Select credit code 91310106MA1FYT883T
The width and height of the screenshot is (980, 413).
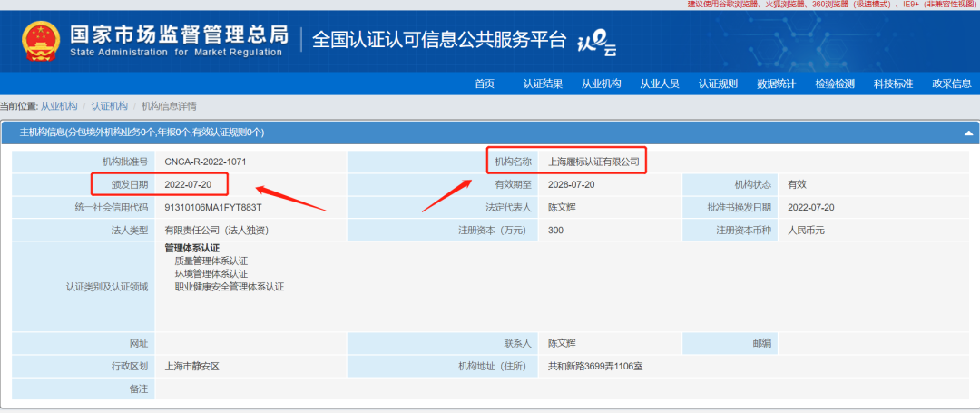point(213,208)
